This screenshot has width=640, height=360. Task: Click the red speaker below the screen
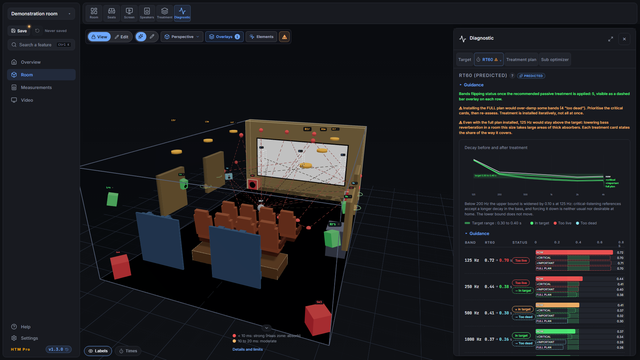[253, 184]
